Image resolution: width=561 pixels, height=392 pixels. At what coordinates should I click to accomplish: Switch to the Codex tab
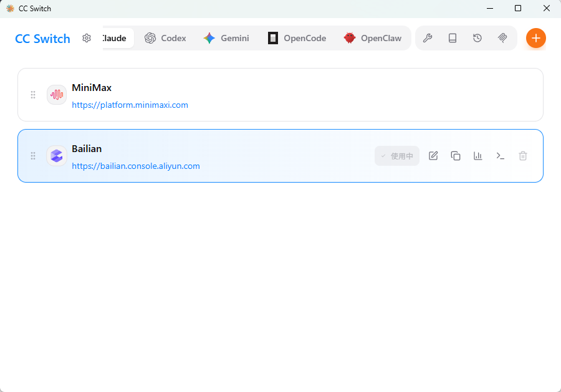point(165,38)
